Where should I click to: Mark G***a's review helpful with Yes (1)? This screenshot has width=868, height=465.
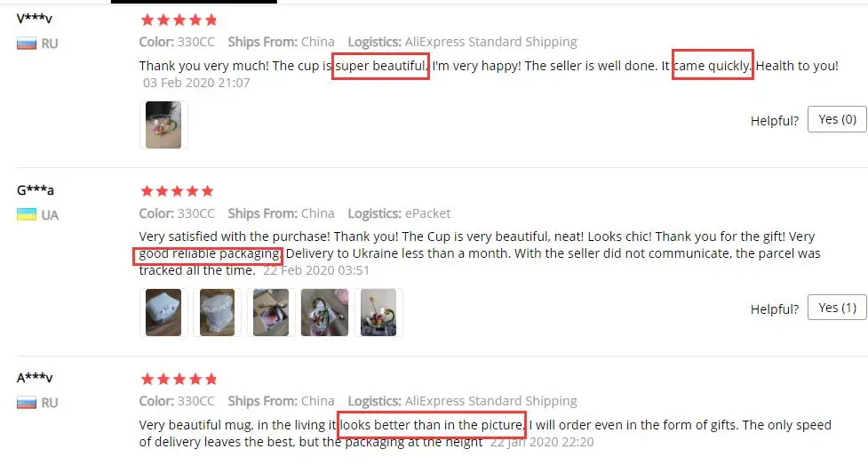pyautogui.click(x=837, y=308)
